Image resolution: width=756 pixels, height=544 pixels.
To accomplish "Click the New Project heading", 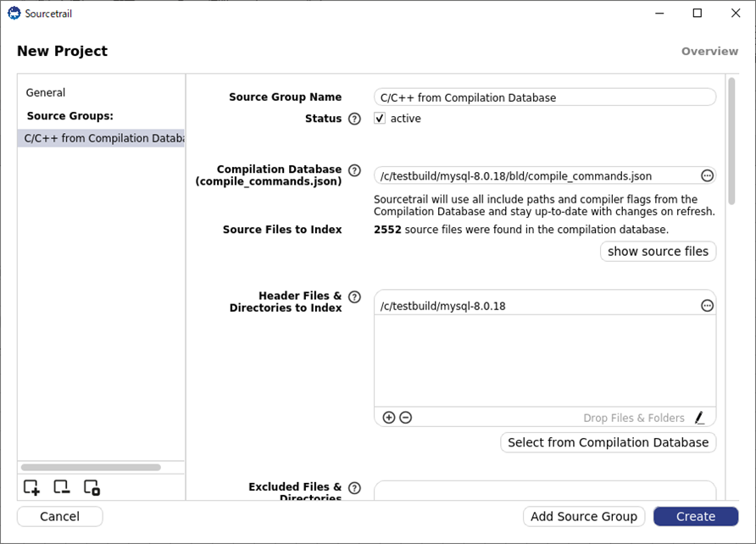I will tap(62, 51).
